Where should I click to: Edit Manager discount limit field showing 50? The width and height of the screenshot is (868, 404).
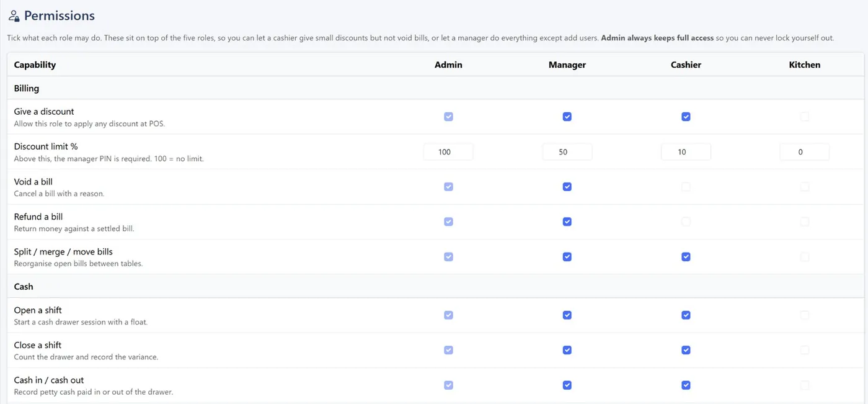[567, 152]
